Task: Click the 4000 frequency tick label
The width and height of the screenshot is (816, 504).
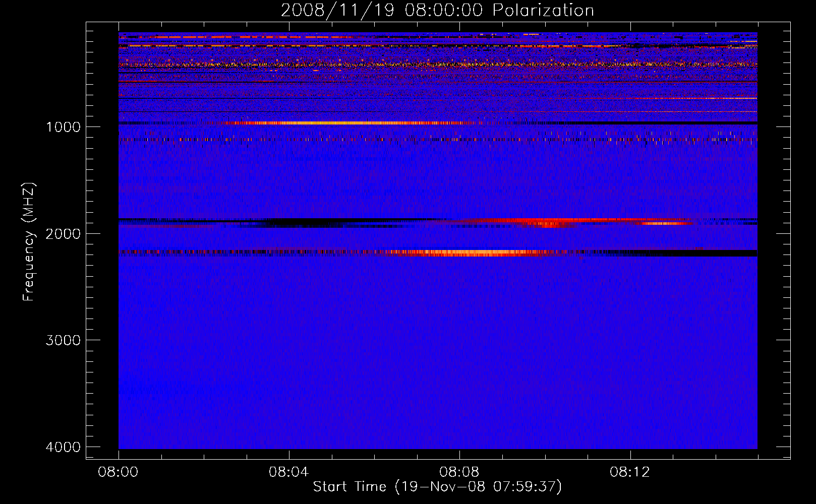Action: point(63,447)
